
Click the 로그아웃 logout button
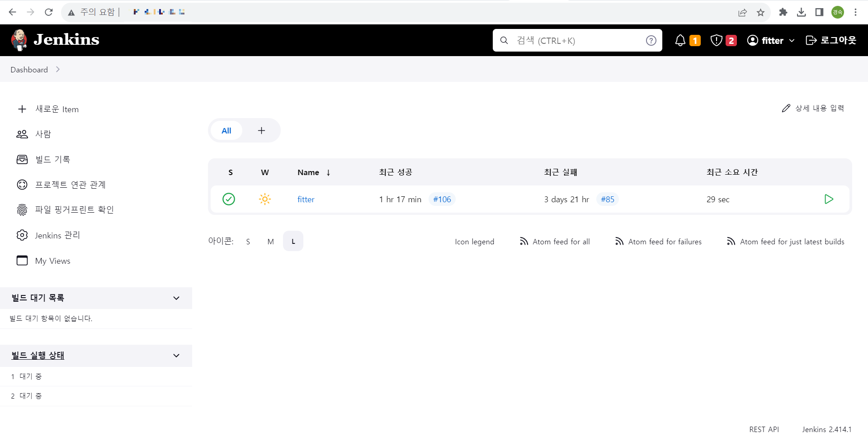[x=831, y=40]
